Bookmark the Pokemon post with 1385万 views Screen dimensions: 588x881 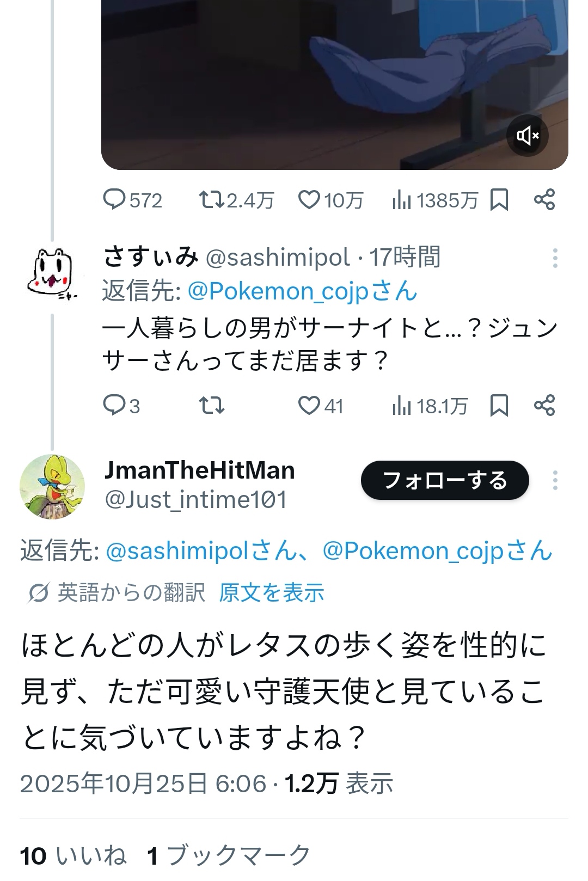499,200
